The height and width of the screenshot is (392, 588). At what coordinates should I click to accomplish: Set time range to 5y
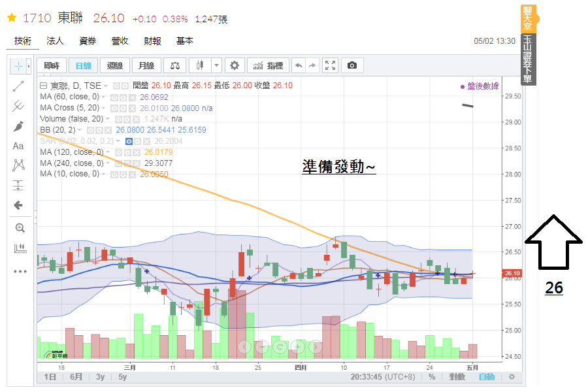click(123, 376)
